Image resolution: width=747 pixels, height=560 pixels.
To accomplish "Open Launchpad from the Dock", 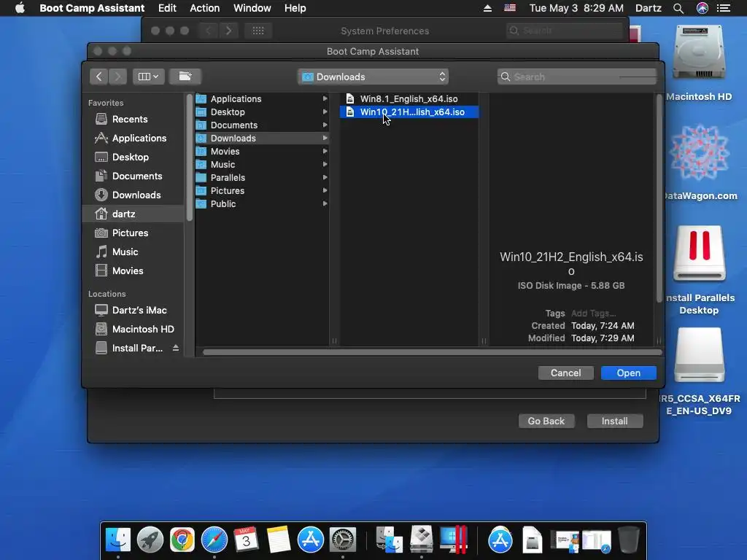I will tap(150, 540).
